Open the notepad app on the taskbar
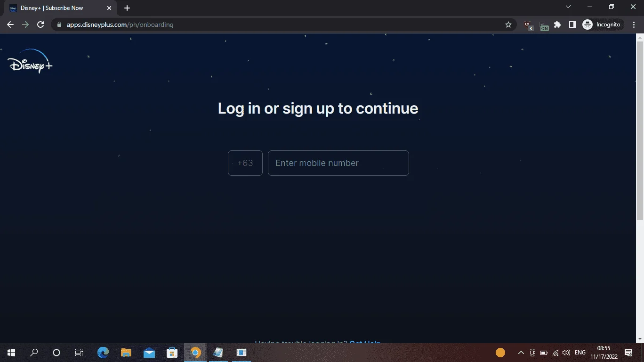644x362 pixels. click(x=218, y=353)
